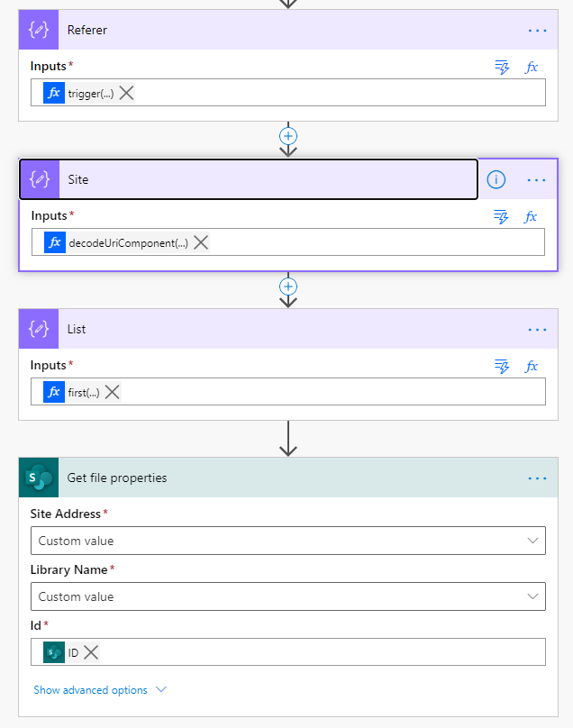Expand the Library Name dropdown
The image size is (573, 728).
click(x=535, y=596)
